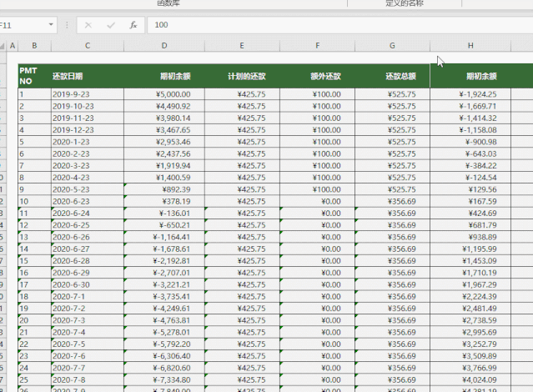Select cell with ¥4,024.09
Screen dimensions: 533x392
coord(470,379)
